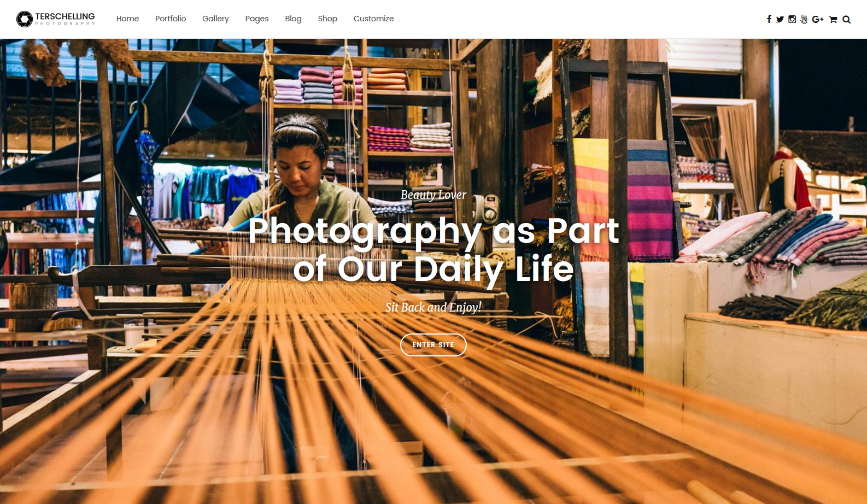Open the Blog menu item
Screen dimensions: 867x504
293,19
